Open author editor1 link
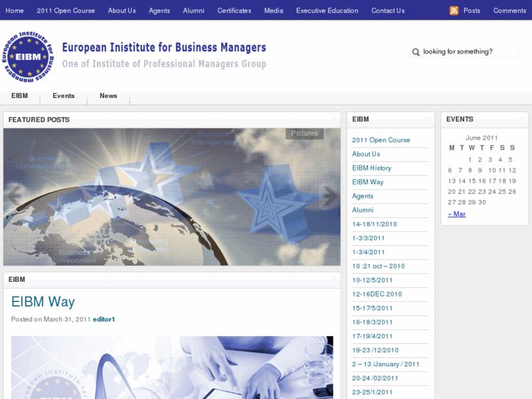The height and width of the screenshot is (399, 532). pos(104,319)
